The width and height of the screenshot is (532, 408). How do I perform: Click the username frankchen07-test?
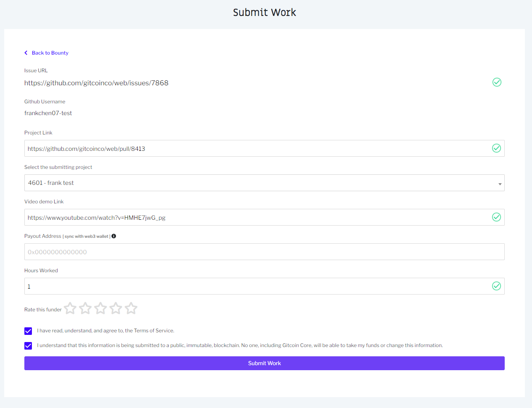tap(48, 113)
